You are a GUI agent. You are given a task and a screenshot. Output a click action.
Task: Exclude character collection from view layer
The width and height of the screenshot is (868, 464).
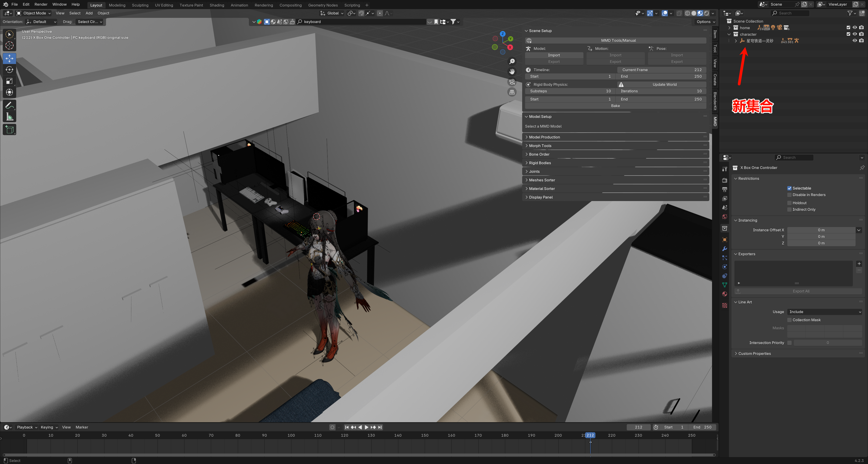[848, 34]
